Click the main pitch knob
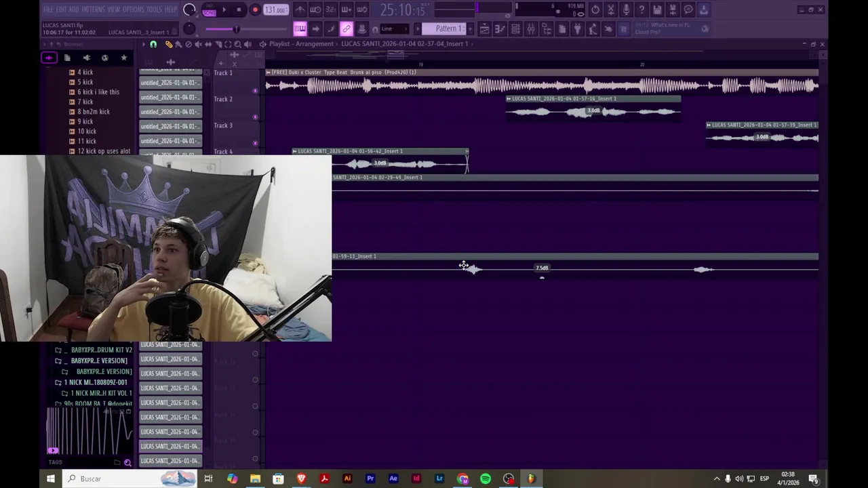The height and width of the screenshot is (488, 868). point(190,28)
